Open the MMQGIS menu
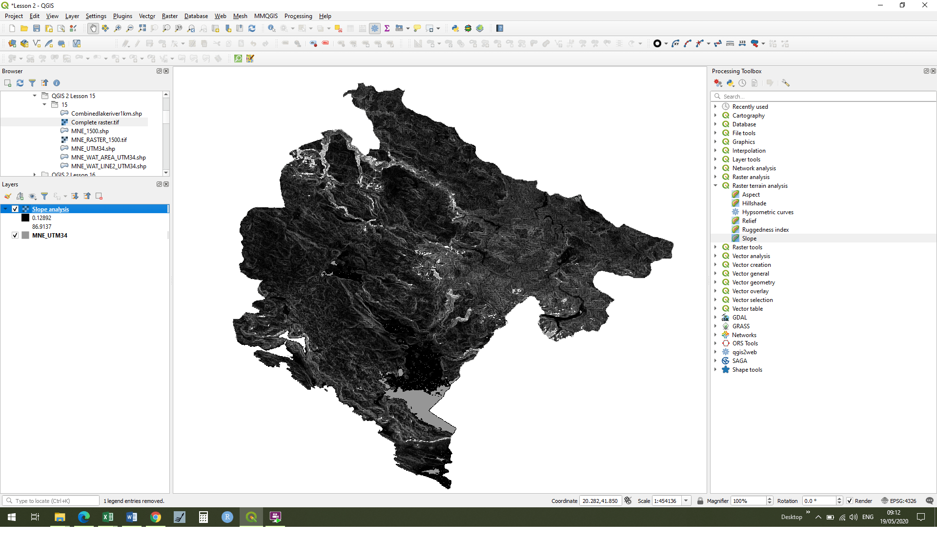Viewport: 937px width, 560px height. (x=266, y=16)
